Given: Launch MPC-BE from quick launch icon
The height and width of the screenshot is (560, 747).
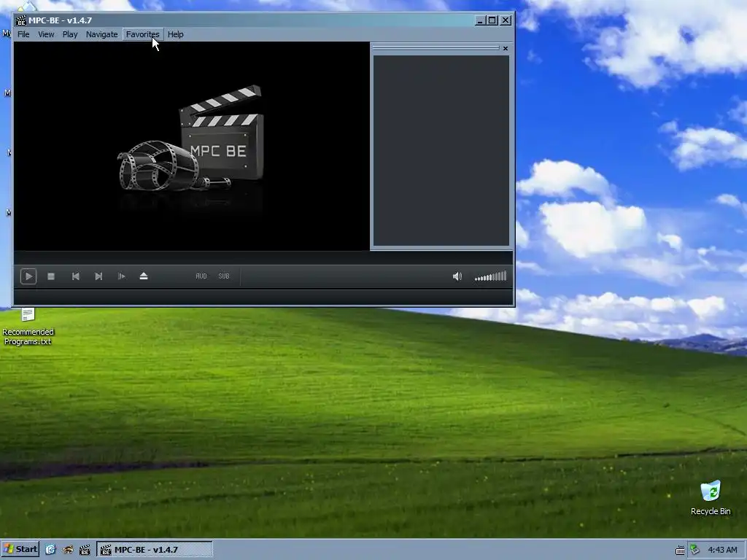Looking at the screenshot, I should tap(85, 550).
